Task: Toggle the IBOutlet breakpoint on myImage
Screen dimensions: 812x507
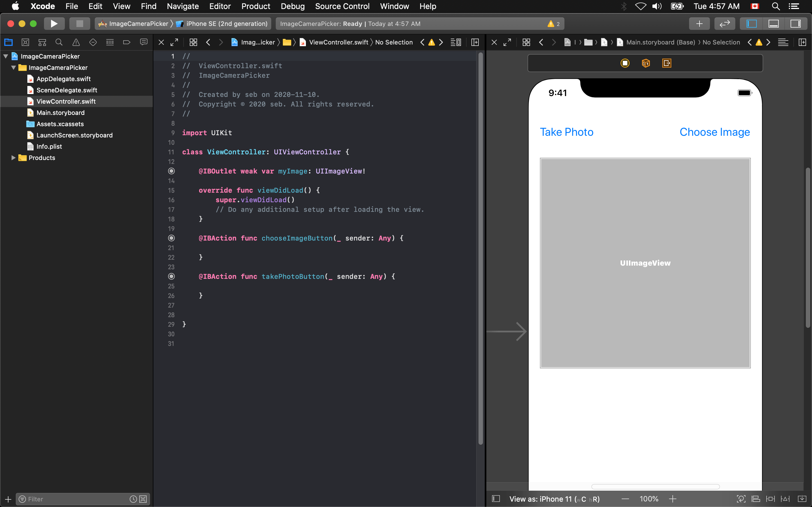Action: (171, 171)
